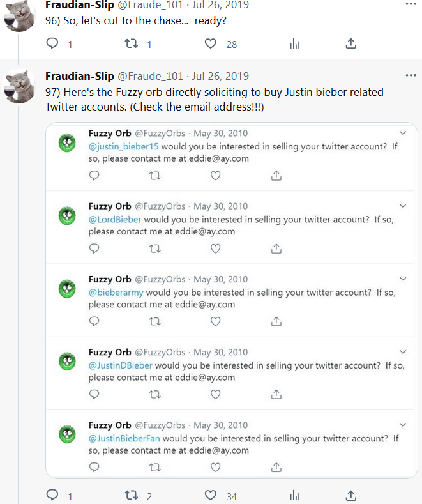
Task: Reply to tweet 96 about cutting to chase
Action: tap(53, 44)
